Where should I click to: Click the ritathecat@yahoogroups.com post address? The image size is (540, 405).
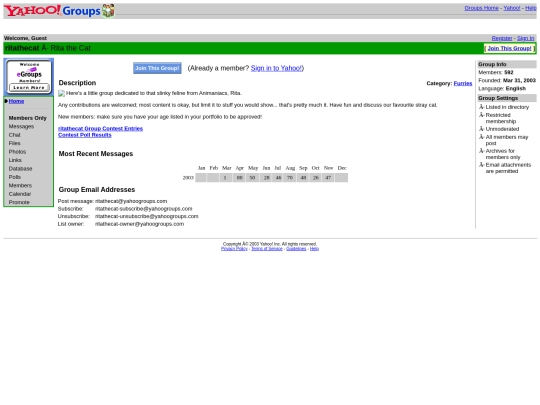click(131, 201)
